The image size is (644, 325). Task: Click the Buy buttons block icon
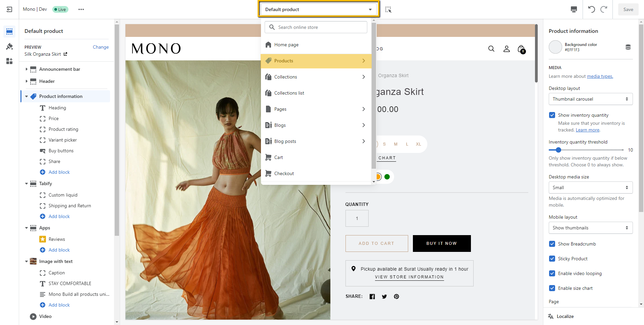point(43,151)
